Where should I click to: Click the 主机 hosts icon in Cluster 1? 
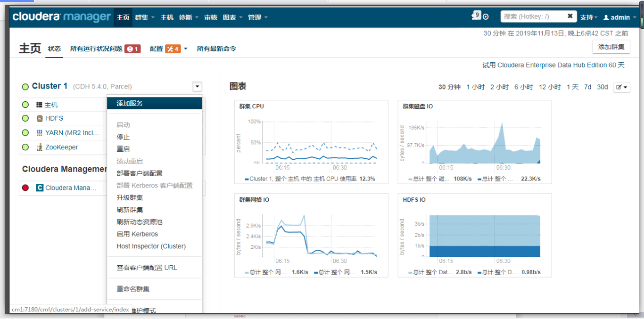(39, 104)
